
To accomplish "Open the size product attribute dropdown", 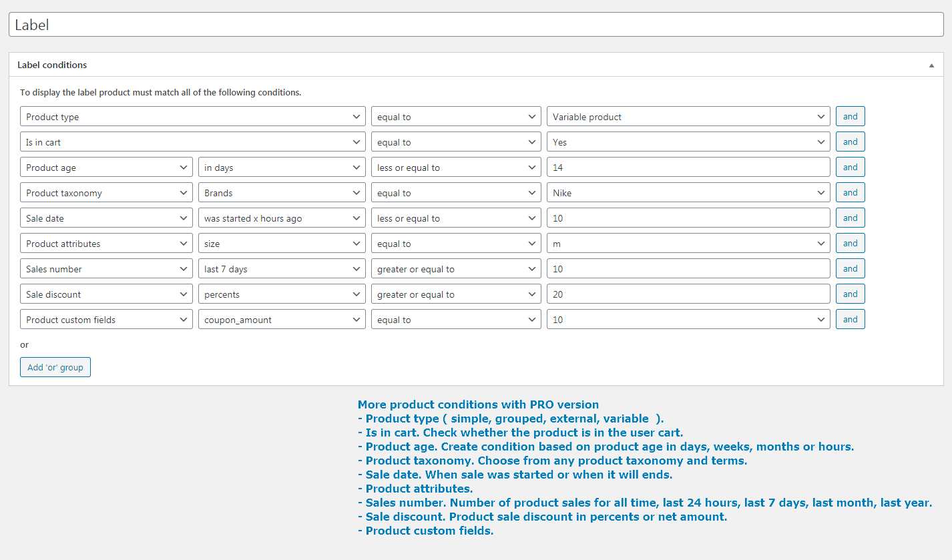I will click(282, 244).
